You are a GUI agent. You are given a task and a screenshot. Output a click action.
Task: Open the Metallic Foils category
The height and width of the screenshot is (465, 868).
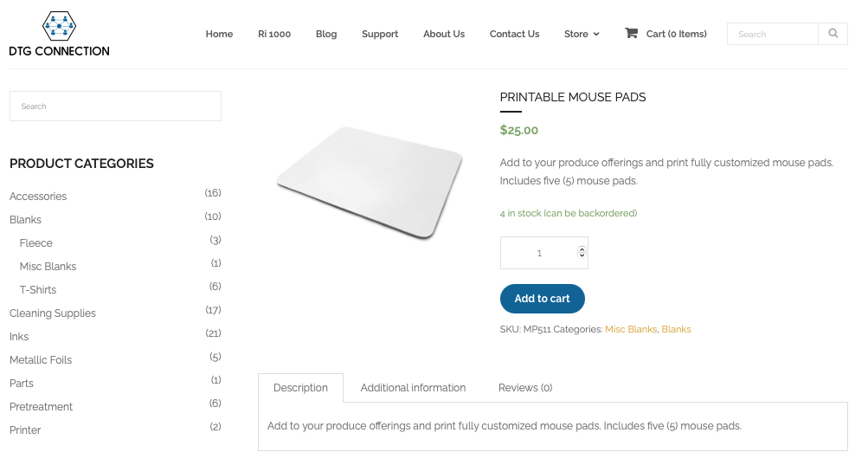click(41, 359)
